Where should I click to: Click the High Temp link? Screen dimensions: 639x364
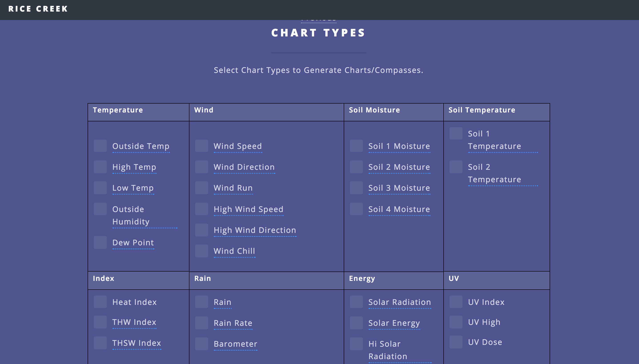[134, 167]
